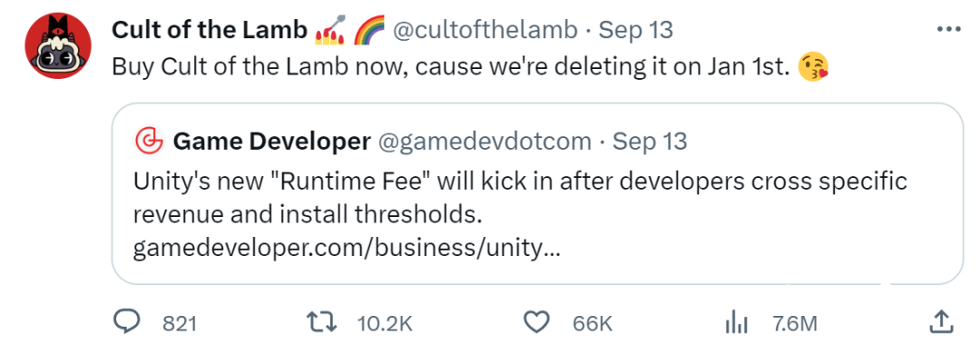This screenshot has height=345, width=980.
Task: Click the 7.6M views count
Action: [794, 323]
